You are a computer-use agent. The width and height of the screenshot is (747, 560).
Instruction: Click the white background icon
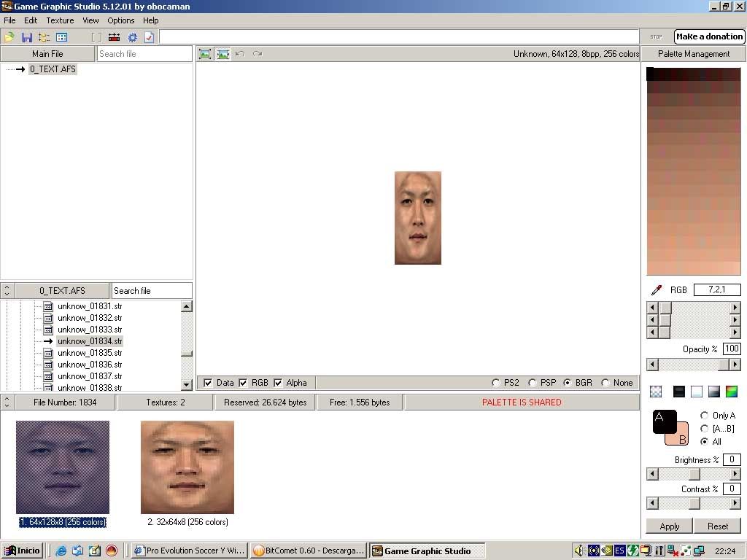697,392
